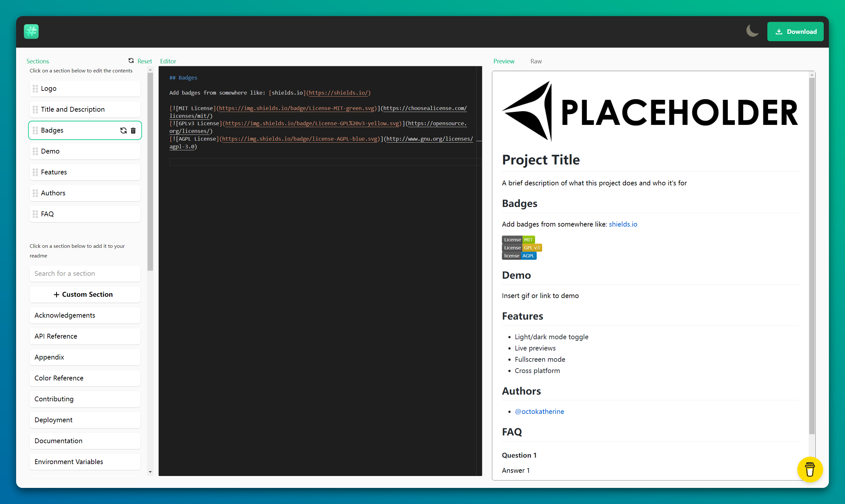Click drag handle beside Authors
The width and height of the screenshot is (845, 504).
click(x=35, y=193)
